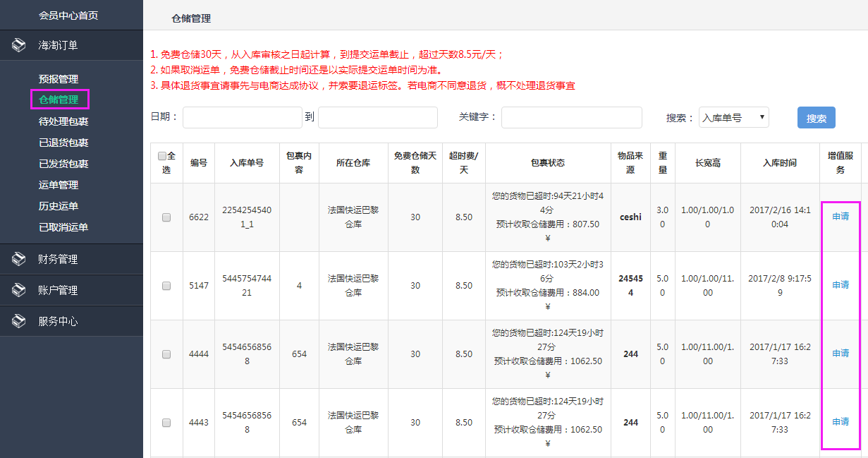The image size is (868, 458).
Task: Click the start date field after 日期
Action: (242, 118)
